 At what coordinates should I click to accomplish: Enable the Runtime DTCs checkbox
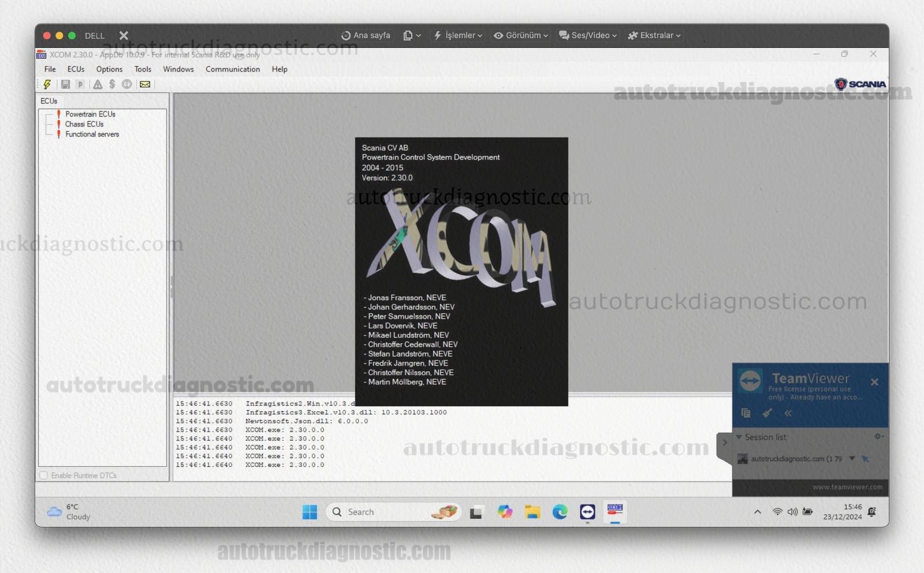[44, 475]
